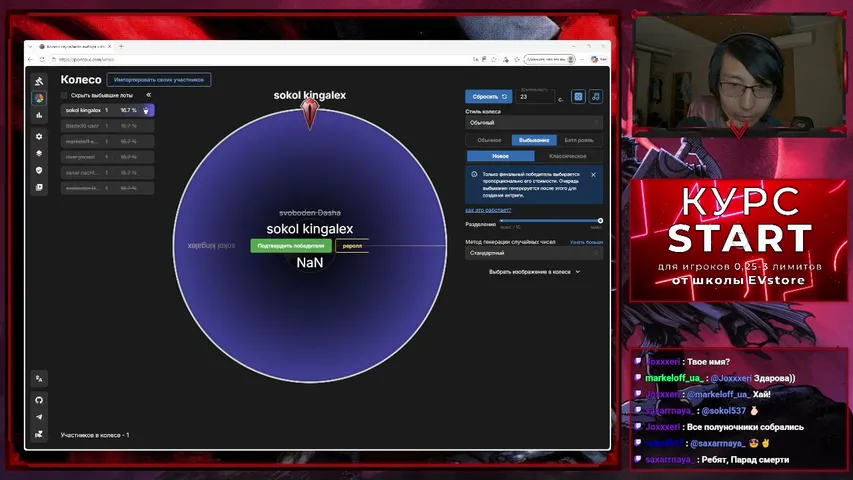Click chat message 'Ребят, Парад смерти'
Screen dimensions: 853x480
tap(745, 460)
